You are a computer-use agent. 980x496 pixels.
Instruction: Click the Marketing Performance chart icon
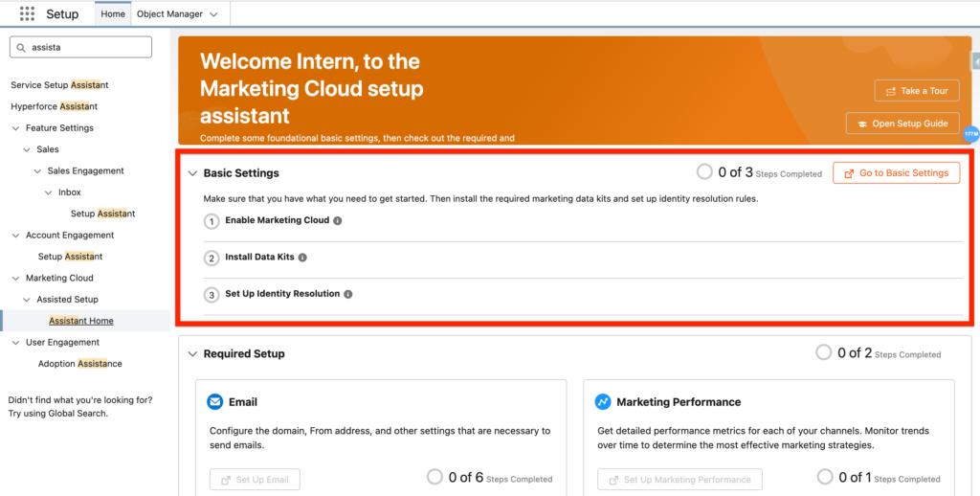603,402
